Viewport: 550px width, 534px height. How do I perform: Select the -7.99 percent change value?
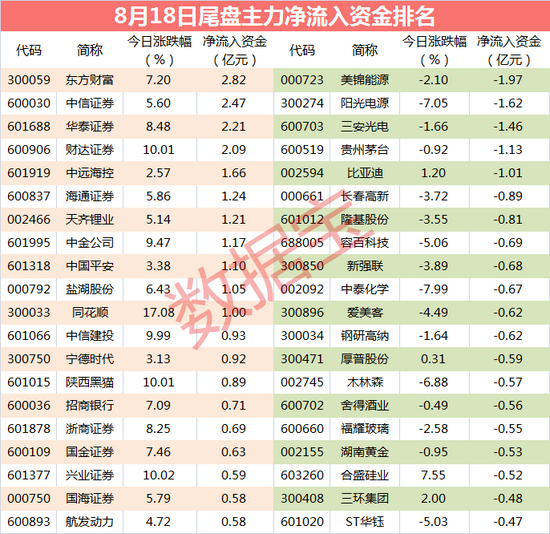434,289
